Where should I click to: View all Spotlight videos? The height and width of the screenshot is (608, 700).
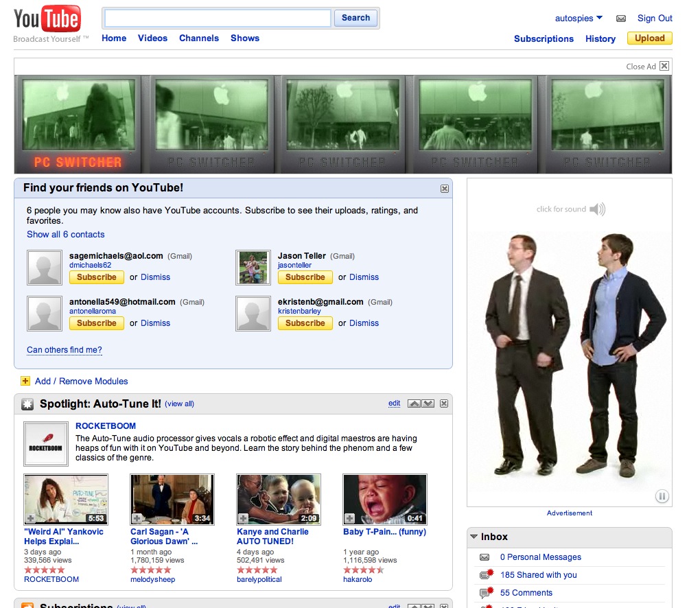pos(180,404)
